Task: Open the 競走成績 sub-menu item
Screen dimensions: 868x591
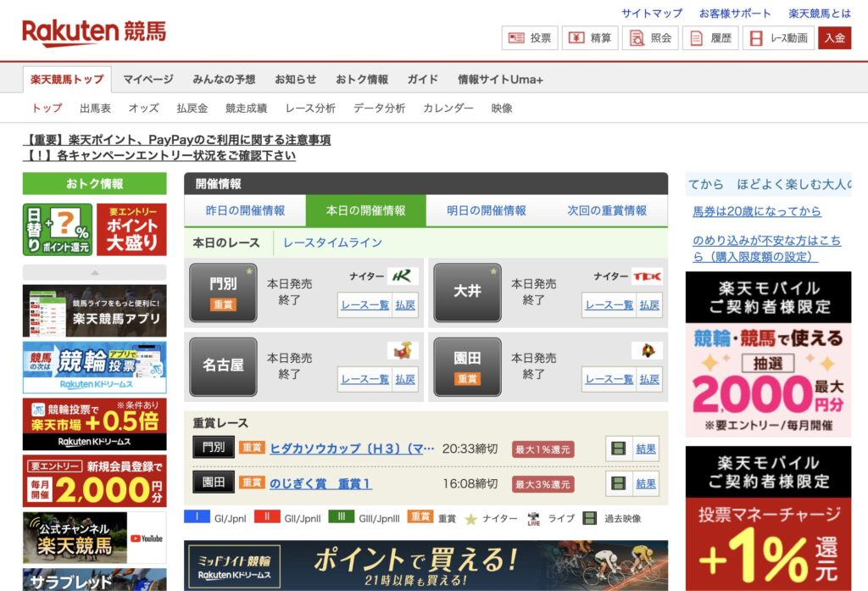Action: (x=246, y=108)
